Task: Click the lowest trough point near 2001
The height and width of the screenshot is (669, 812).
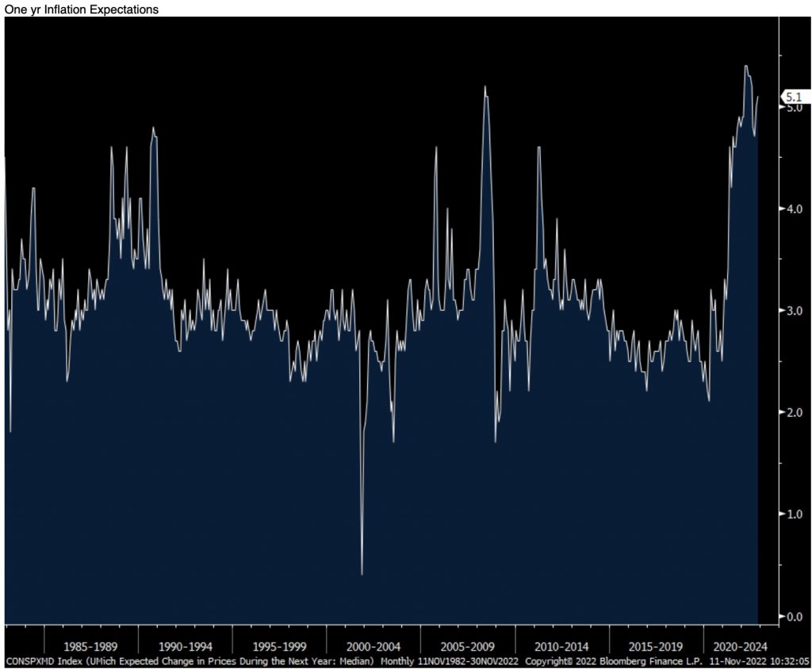Action: point(362,574)
